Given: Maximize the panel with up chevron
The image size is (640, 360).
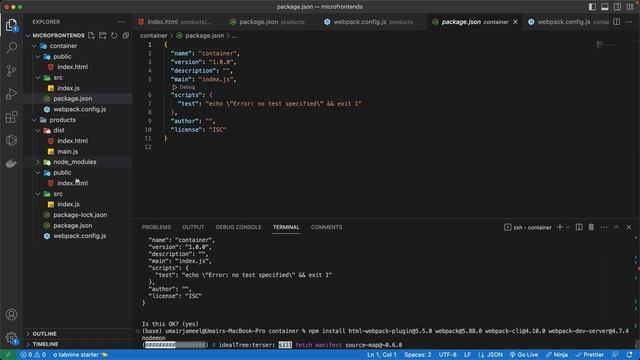Looking at the screenshot, I should tap(616, 227).
